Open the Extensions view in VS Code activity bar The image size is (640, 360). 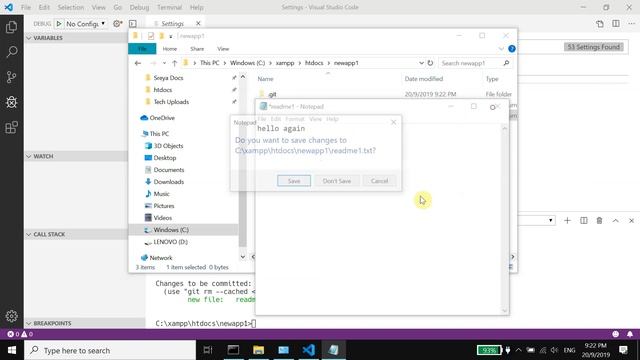coord(11,127)
